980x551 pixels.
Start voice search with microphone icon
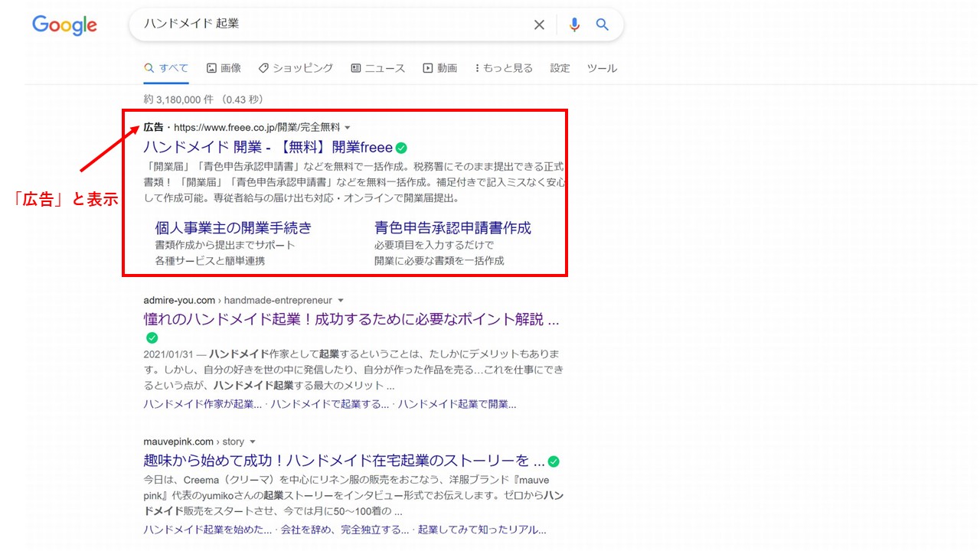[x=574, y=24]
